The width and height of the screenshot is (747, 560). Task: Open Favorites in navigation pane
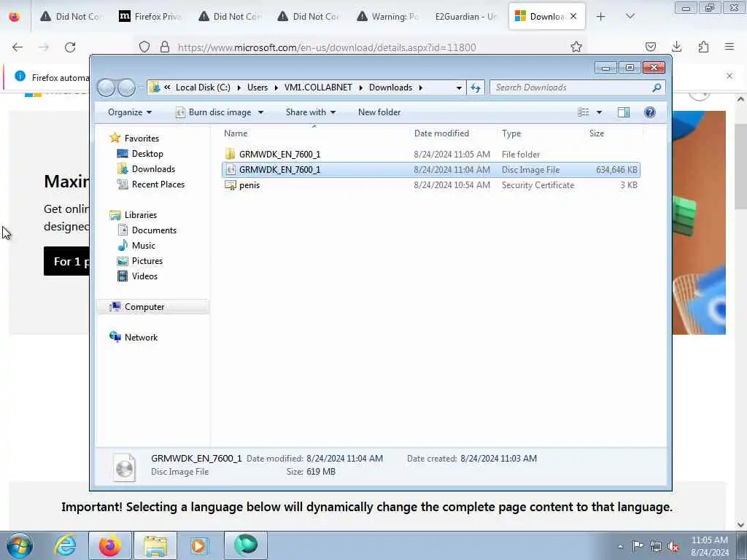coord(142,138)
